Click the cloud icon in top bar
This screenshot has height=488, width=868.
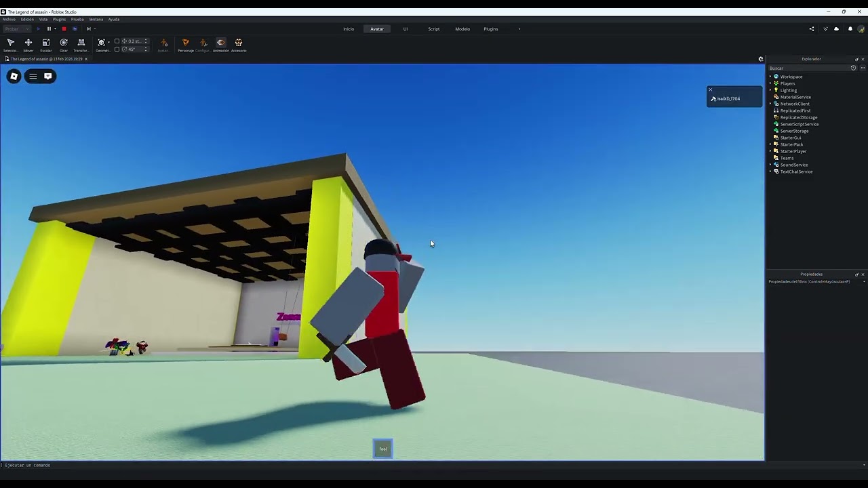[x=836, y=28]
